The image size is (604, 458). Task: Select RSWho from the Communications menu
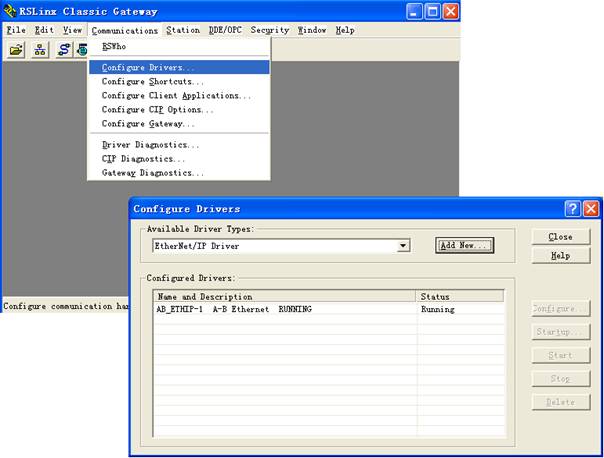[x=179, y=47]
